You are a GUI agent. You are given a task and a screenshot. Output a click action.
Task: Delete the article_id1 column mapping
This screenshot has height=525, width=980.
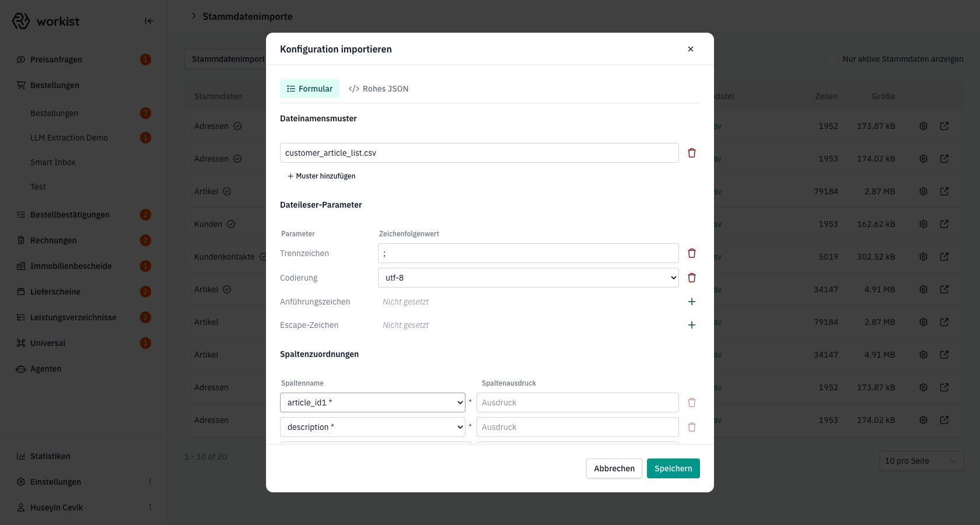[x=692, y=402]
